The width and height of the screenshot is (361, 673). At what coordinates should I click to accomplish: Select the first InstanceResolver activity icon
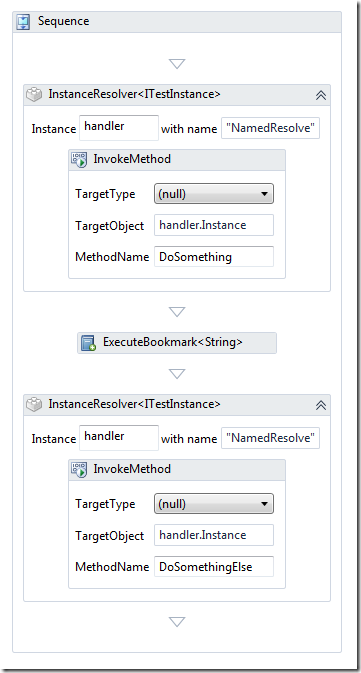34,94
